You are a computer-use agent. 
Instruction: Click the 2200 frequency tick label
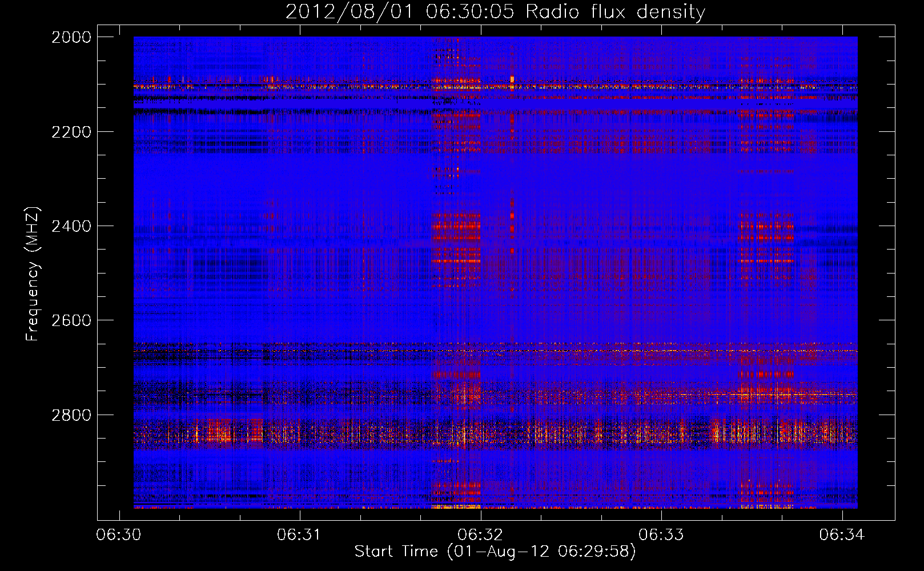[71, 132]
